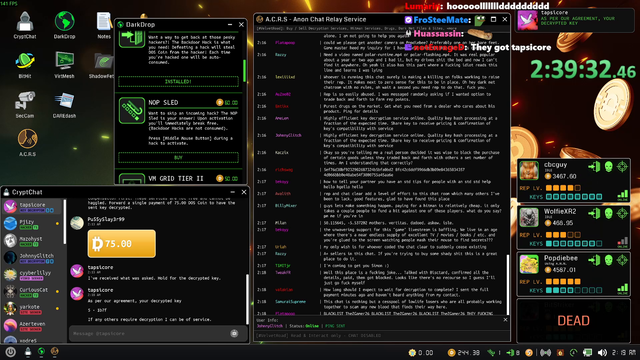This screenshot has width=640, height=360.
Task: Click the 75.00 coin payment button
Action: tap(122, 244)
